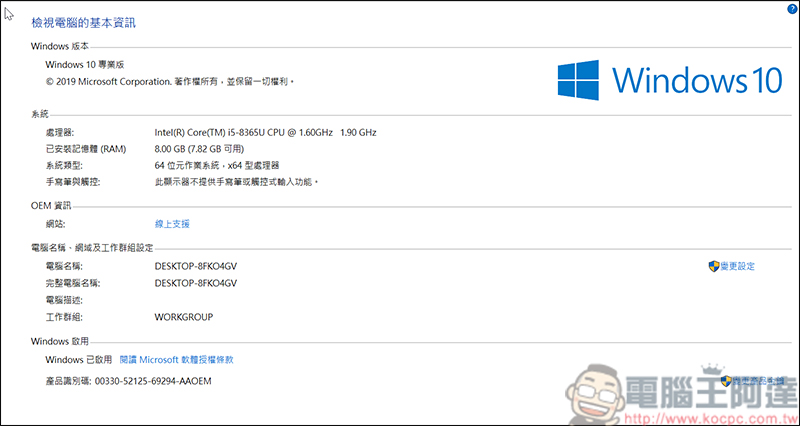Click the 處理器 label

tap(60, 133)
